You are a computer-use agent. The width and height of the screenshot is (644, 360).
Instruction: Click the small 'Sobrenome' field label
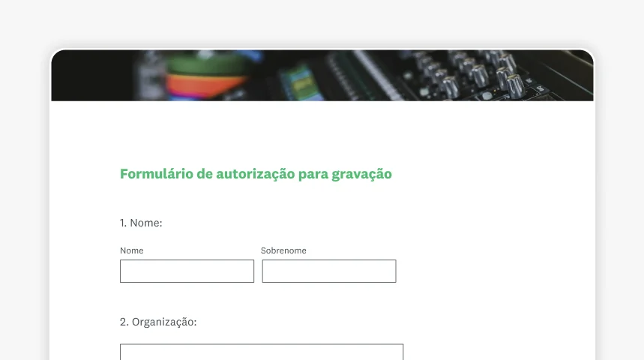pos(283,250)
